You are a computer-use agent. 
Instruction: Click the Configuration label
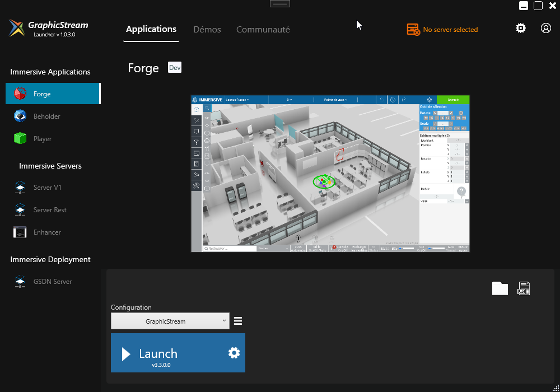[x=131, y=307]
